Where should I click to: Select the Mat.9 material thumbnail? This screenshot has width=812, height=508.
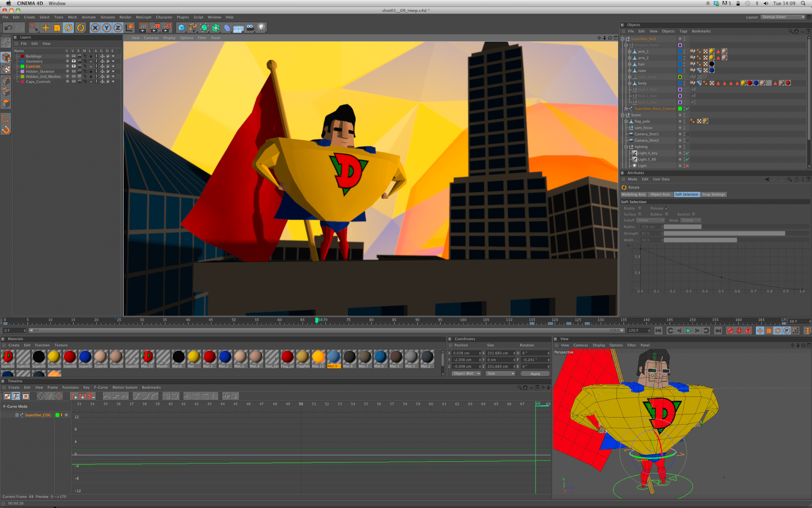[x=333, y=357]
